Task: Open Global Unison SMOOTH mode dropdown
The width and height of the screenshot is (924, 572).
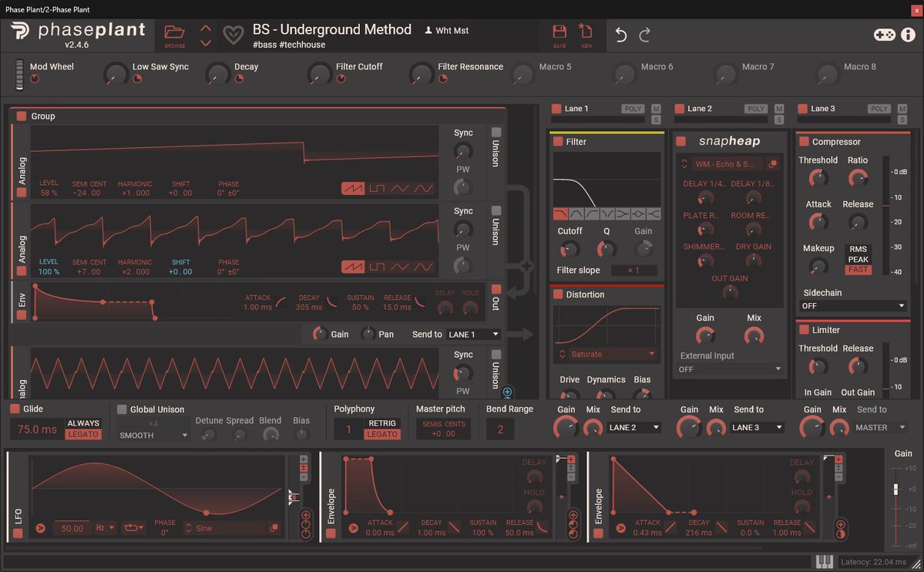Action: click(153, 436)
